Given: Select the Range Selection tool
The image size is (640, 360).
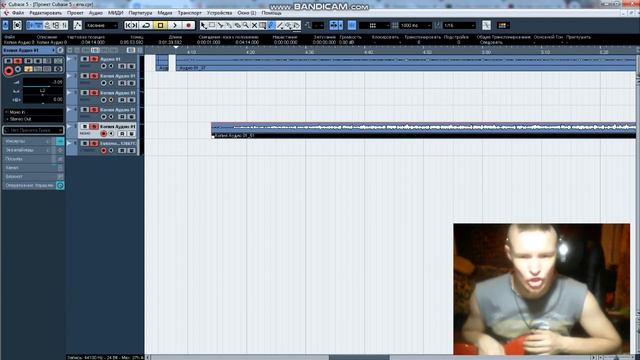Looking at the screenshot, I should click(212, 25).
